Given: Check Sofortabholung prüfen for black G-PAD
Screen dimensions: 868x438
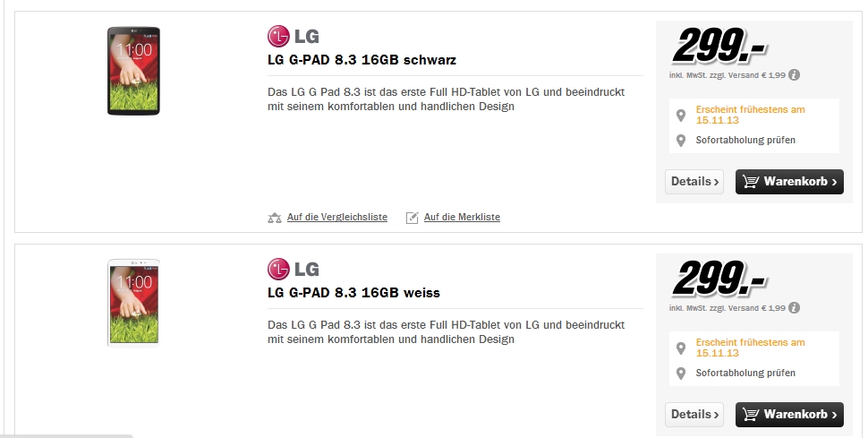Looking at the screenshot, I should [x=745, y=141].
